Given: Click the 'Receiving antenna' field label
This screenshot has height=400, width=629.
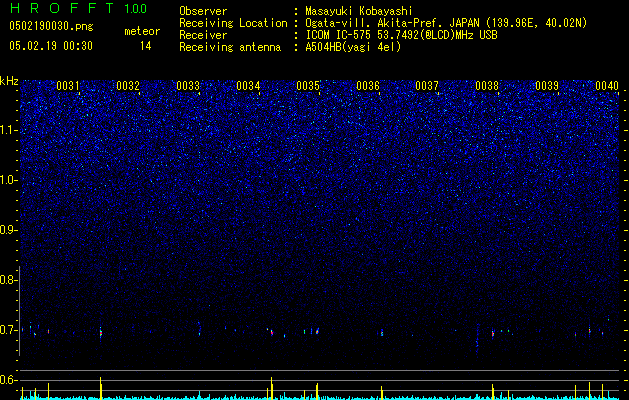Looking at the screenshot, I should point(230,47).
